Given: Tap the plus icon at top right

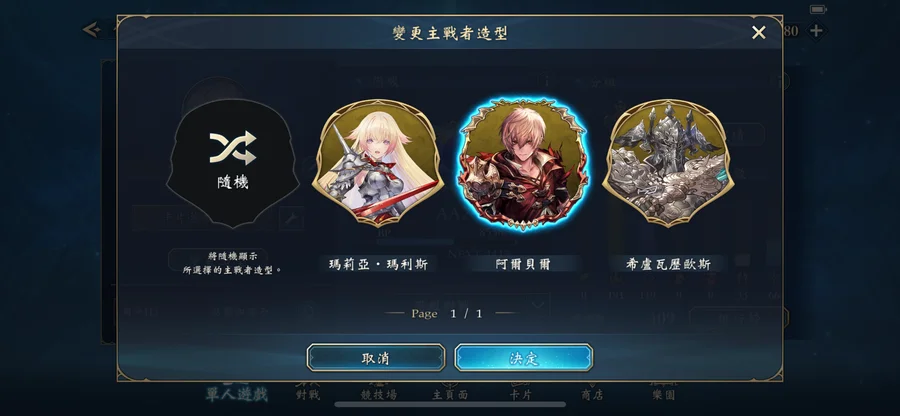Looking at the screenshot, I should (816, 31).
